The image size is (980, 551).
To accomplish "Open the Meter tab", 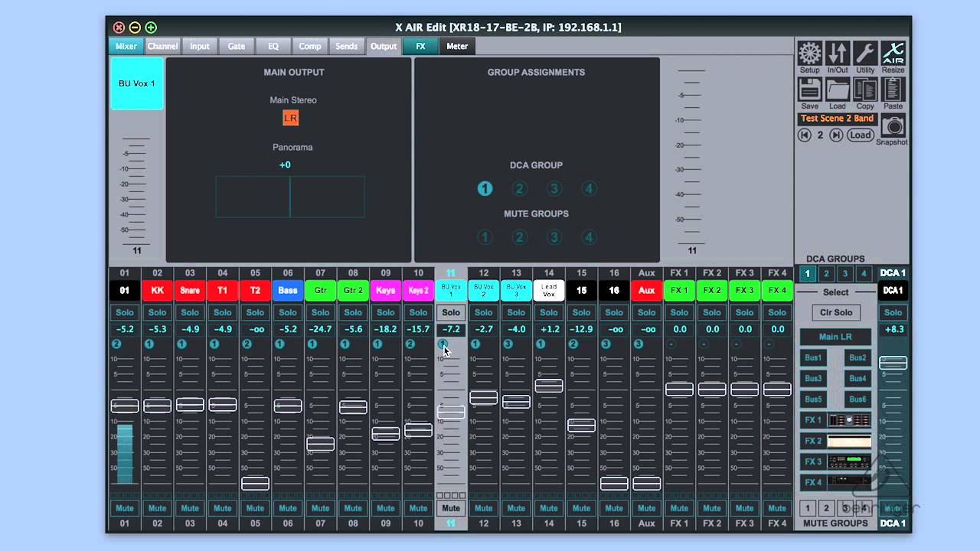I will (x=457, y=47).
